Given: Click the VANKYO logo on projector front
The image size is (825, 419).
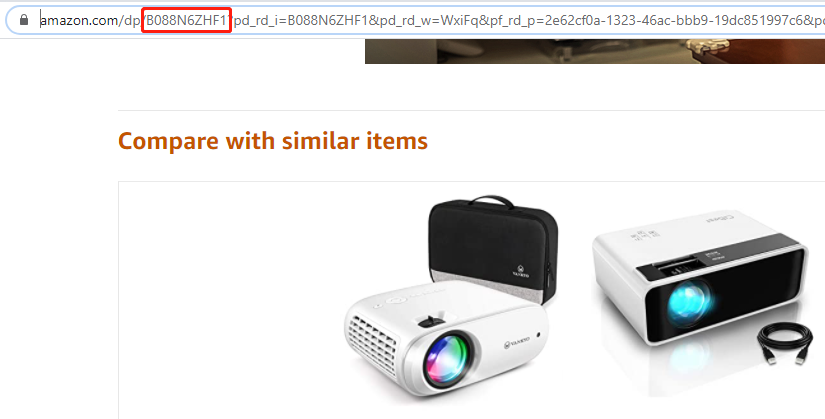Looking at the screenshot, I should pyautogui.click(x=517, y=344).
